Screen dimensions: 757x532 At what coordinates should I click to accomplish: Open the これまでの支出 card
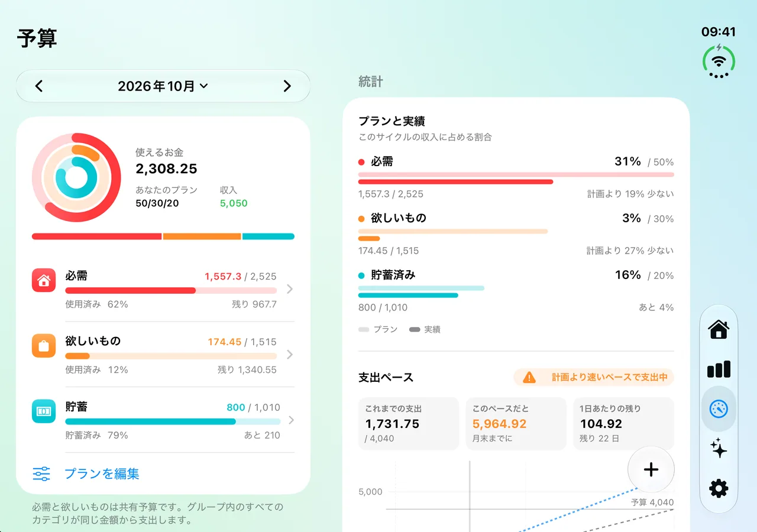pyautogui.click(x=409, y=424)
